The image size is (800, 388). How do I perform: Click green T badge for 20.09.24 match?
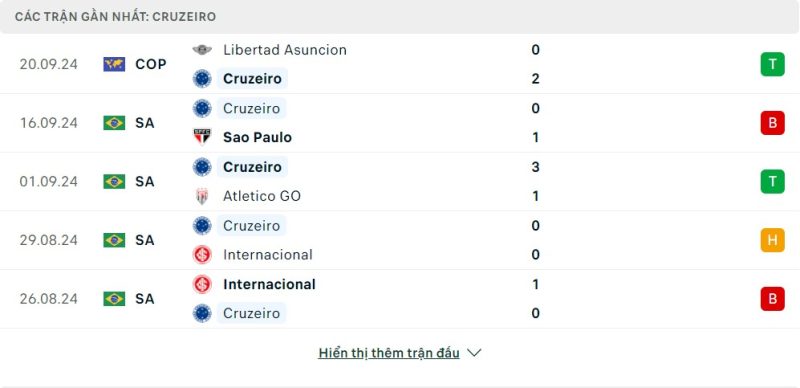[772, 64]
